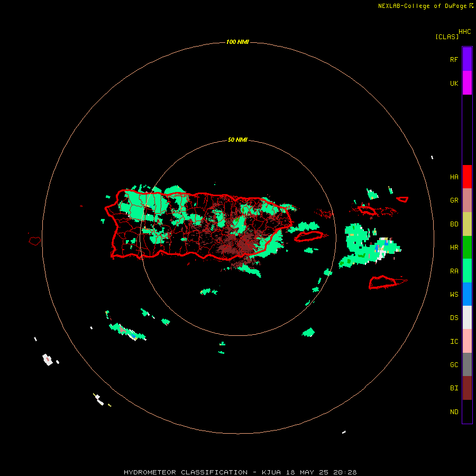Select the blue WS wet snow swatch

[467, 294]
